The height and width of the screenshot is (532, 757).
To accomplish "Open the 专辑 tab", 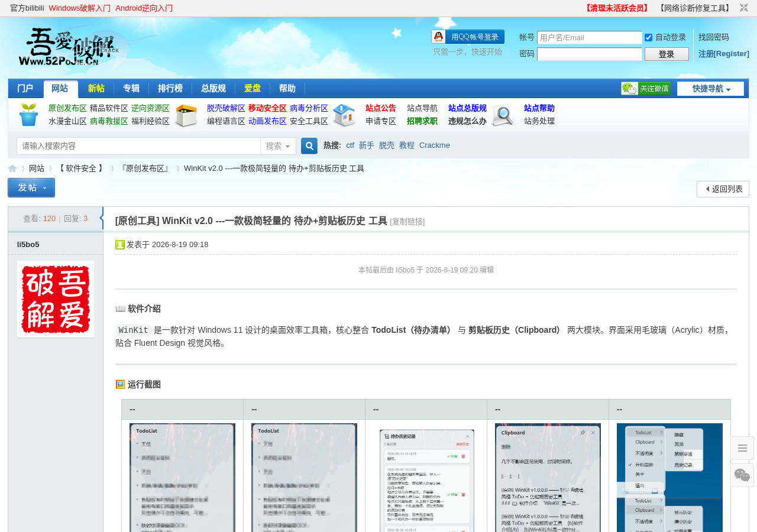I will [131, 89].
